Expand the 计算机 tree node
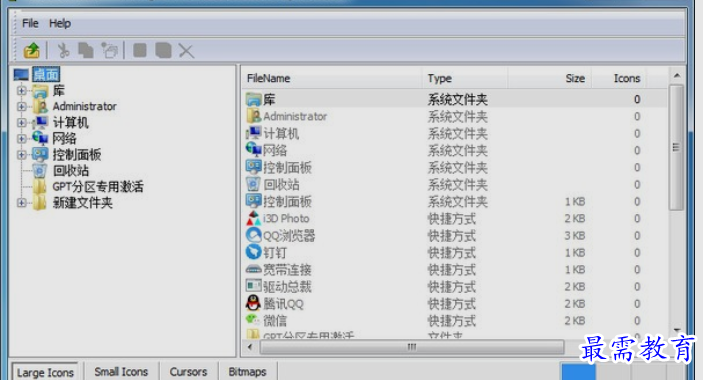The height and width of the screenshot is (380, 703). [21, 122]
